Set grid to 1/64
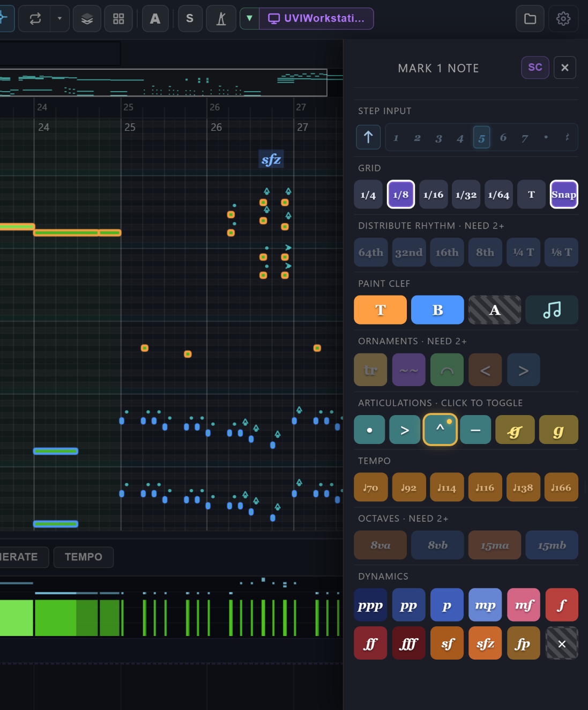The image size is (588, 710). [499, 195]
